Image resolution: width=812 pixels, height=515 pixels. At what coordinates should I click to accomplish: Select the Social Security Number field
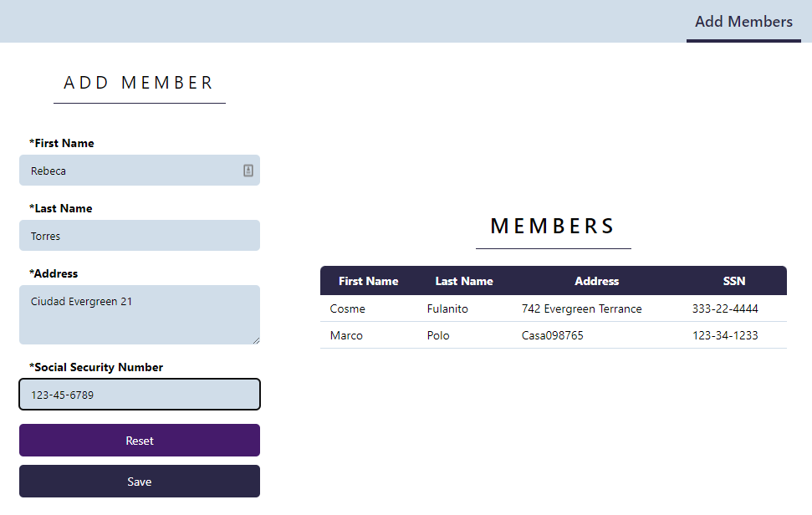click(139, 395)
